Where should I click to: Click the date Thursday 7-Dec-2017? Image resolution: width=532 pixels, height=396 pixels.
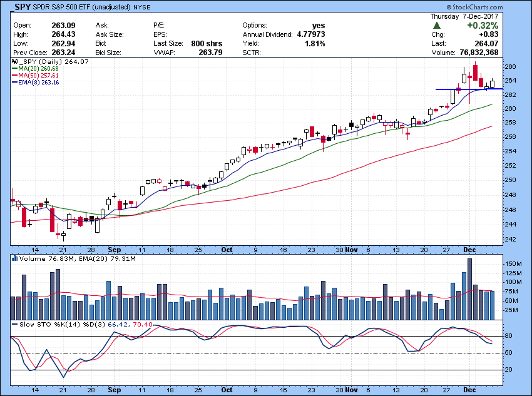464,16
